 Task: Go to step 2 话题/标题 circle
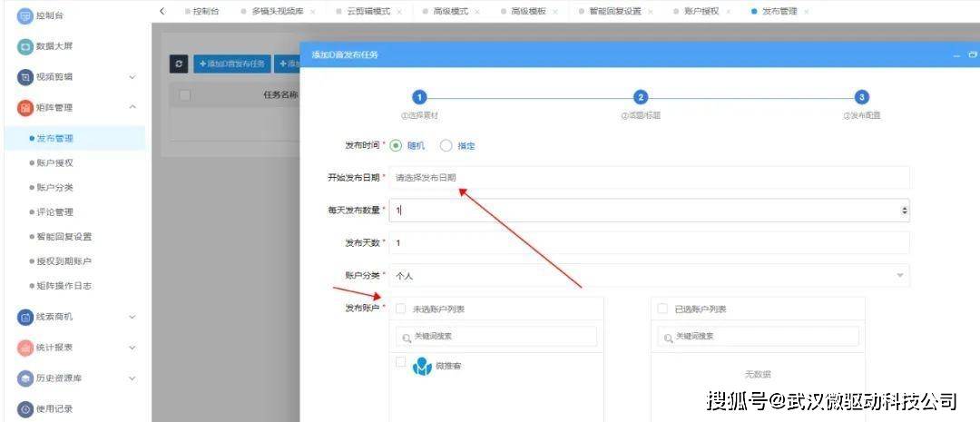(x=640, y=97)
